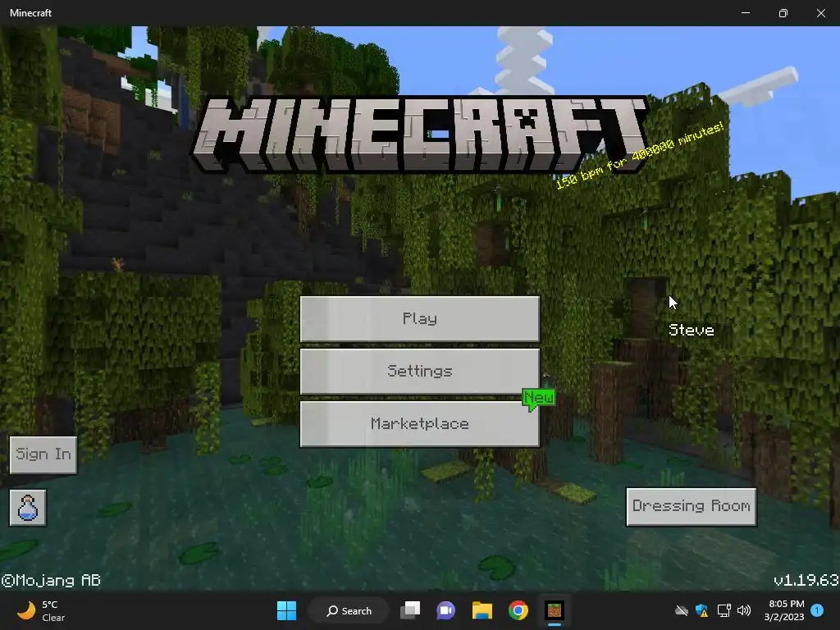Click the Windows Security shield tray icon
The image size is (840, 630).
702,610
